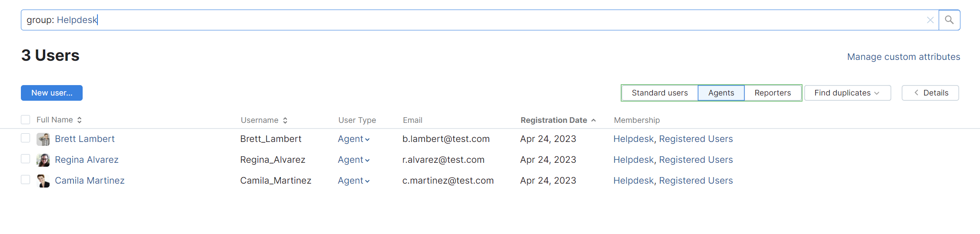Show the Reporters filter tab
The height and width of the screenshot is (234, 980).
773,93
